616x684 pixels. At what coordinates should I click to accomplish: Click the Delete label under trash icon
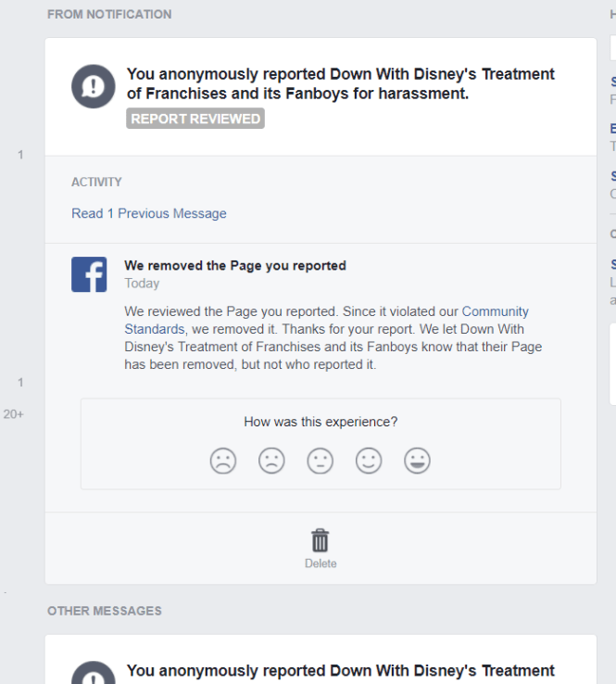coord(321,564)
